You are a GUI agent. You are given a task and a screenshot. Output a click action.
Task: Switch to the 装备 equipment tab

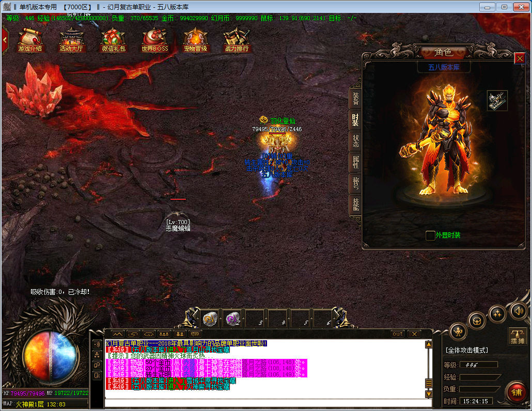355,98
